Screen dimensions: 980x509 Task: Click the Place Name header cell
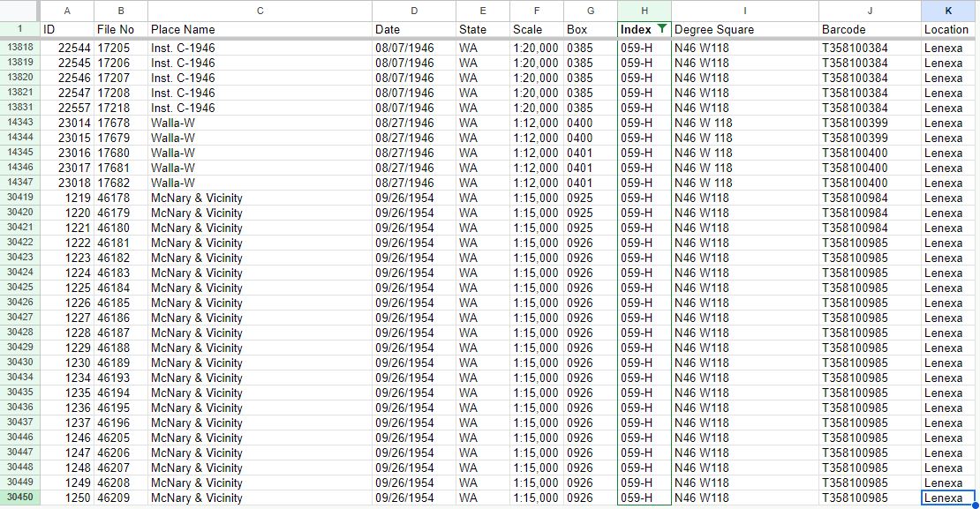260,29
